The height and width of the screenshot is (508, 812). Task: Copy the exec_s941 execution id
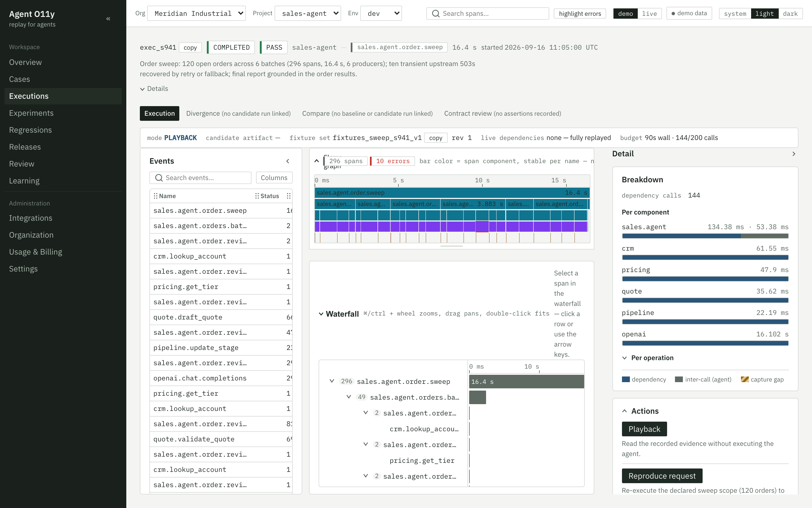click(x=190, y=48)
